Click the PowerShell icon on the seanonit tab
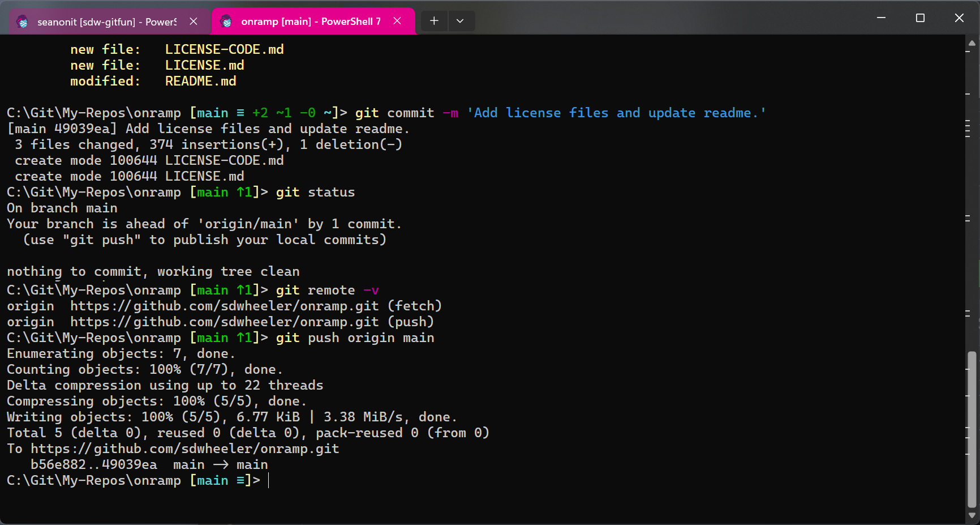980x525 pixels. click(23, 22)
